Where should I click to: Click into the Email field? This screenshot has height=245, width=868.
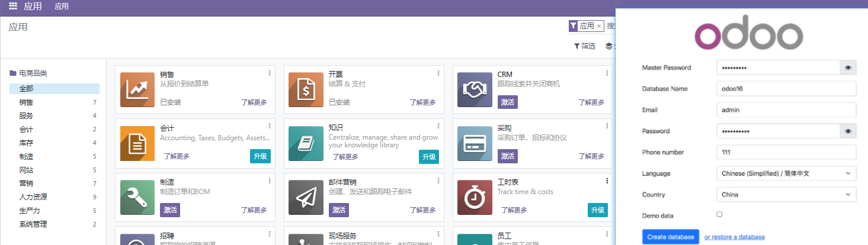(786, 109)
